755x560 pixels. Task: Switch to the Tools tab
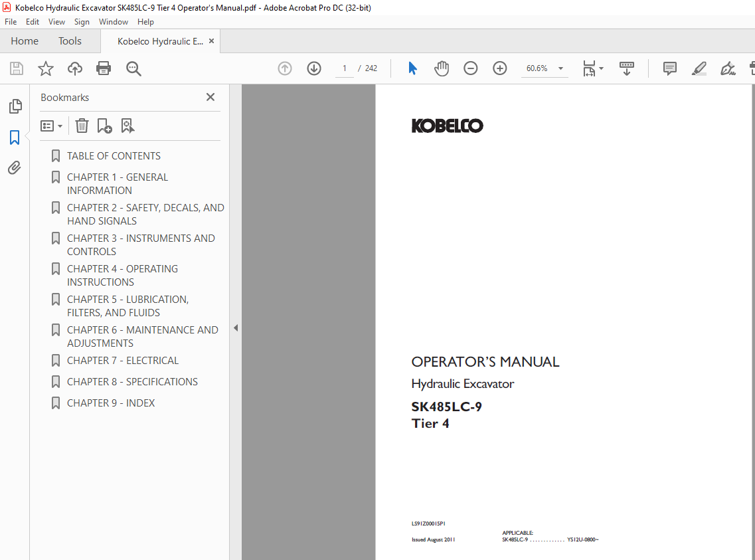(x=70, y=41)
